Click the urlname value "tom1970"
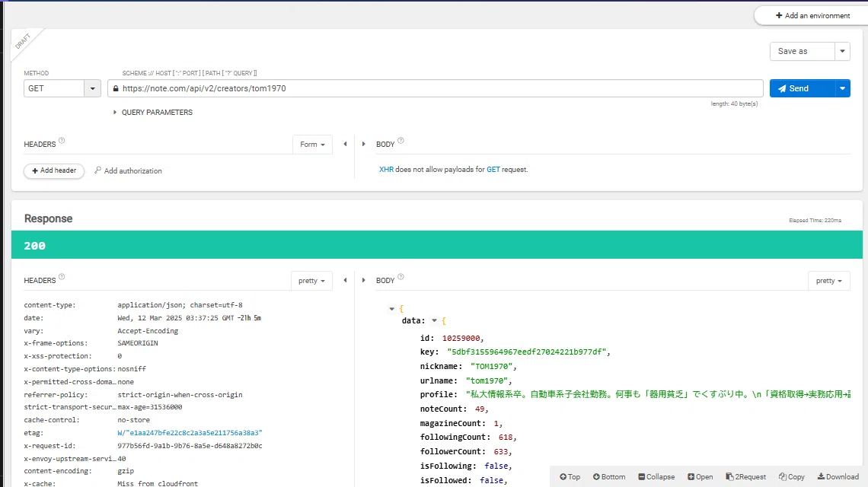868x487 pixels. click(489, 380)
